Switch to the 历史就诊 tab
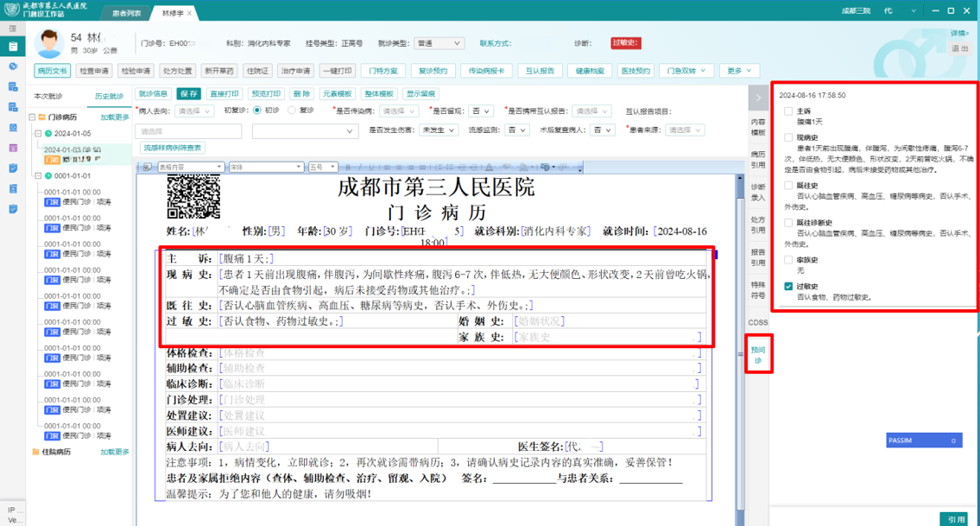 tap(108, 95)
